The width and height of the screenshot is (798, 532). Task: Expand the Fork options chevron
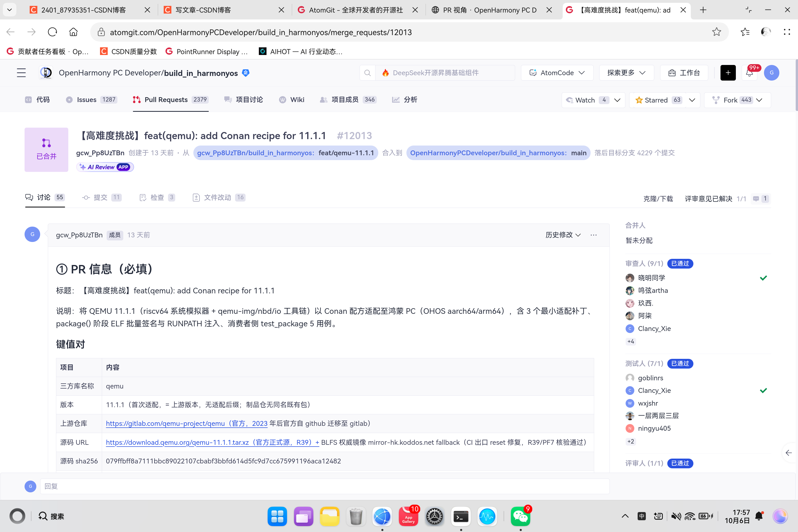pyautogui.click(x=759, y=100)
